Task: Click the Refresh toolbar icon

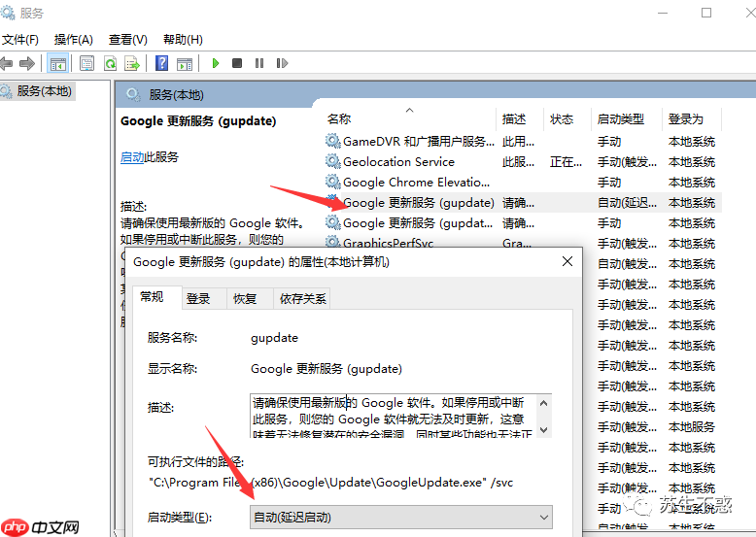Action: [111, 63]
